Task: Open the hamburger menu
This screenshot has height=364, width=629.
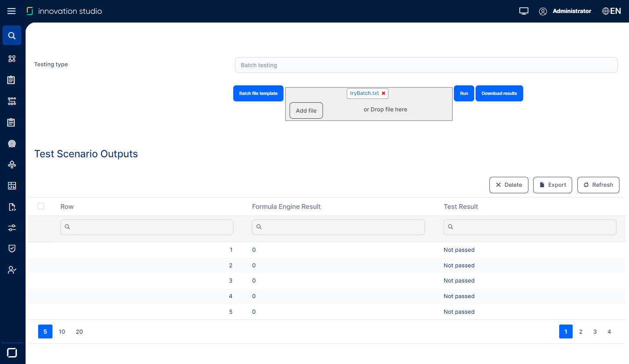Action: [x=12, y=11]
